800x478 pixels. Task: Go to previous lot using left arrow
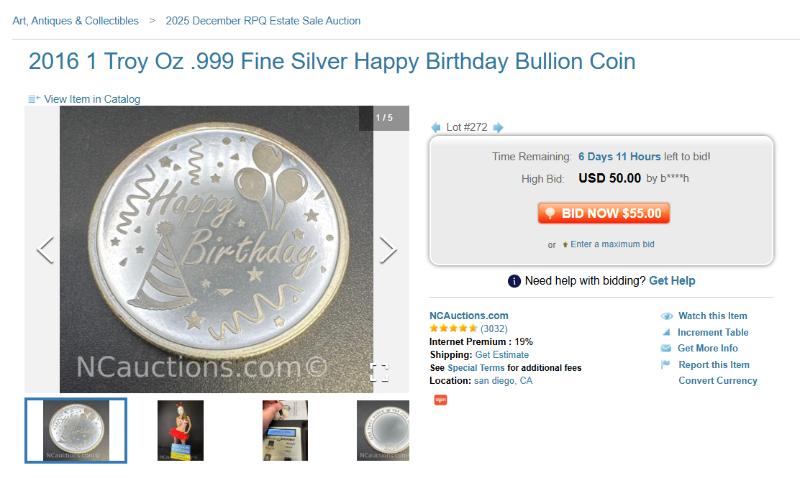coord(435,128)
